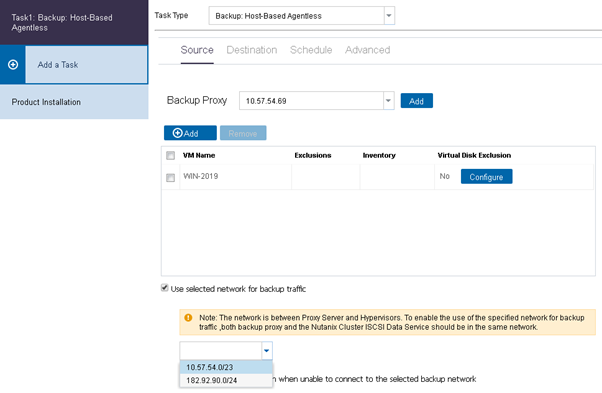The width and height of the screenshot is (602, 393).
Task: Switch to the Destination tab
Action: tap(251, 50)
